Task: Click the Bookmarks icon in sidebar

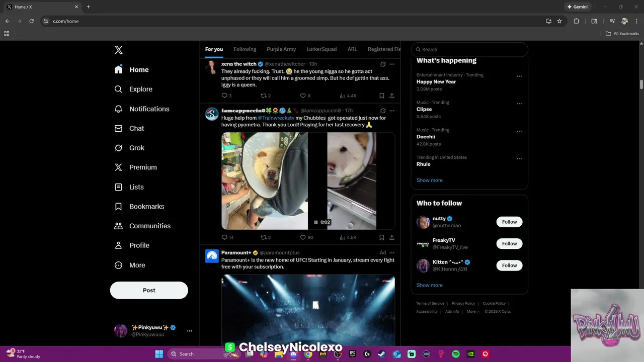Action: (118, 207)
